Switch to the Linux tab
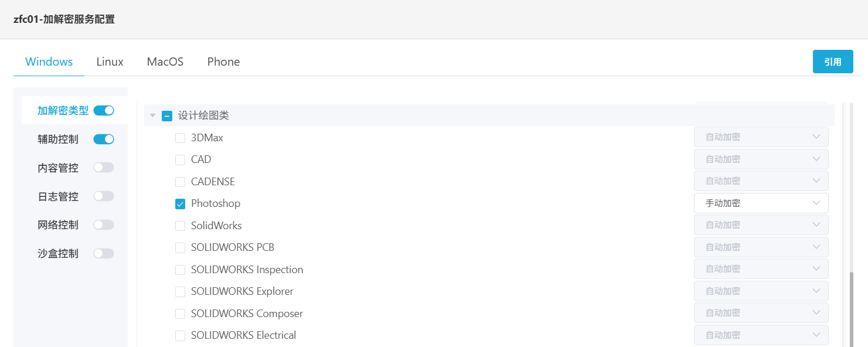Screen dimensions: 868x347 pos(110,62)
